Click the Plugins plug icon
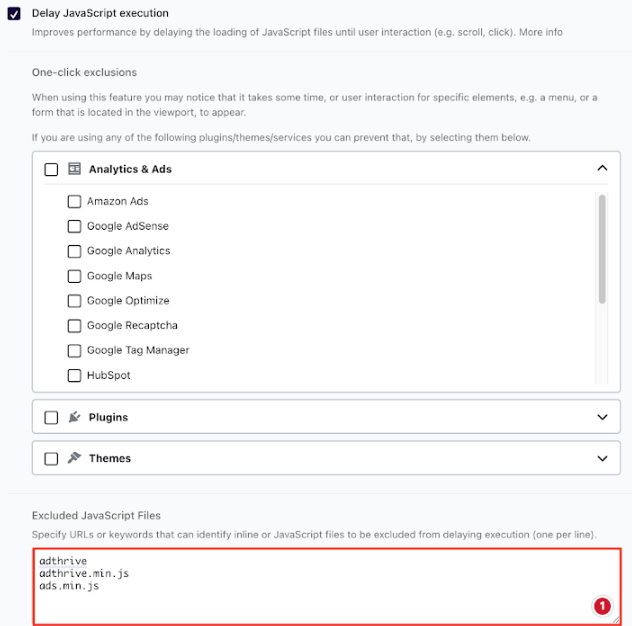This screenshot has width=632, height=626. point(74,417)
